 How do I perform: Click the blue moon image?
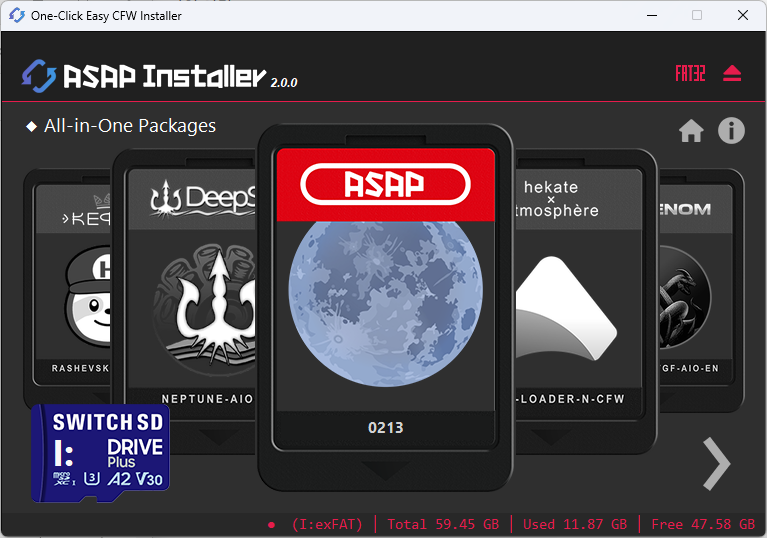385,303
